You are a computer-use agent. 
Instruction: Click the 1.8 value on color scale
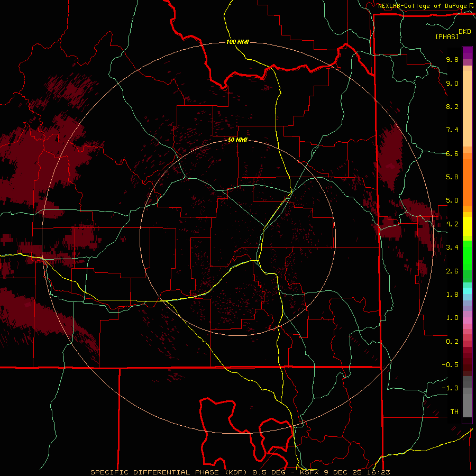tap(452, 295)
